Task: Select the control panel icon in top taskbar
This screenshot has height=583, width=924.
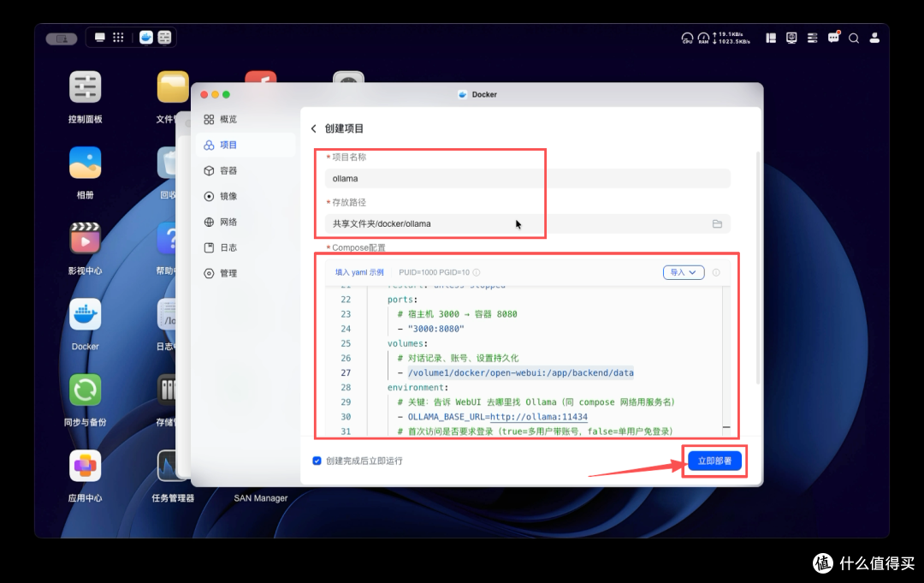Action: click(164, 38)
